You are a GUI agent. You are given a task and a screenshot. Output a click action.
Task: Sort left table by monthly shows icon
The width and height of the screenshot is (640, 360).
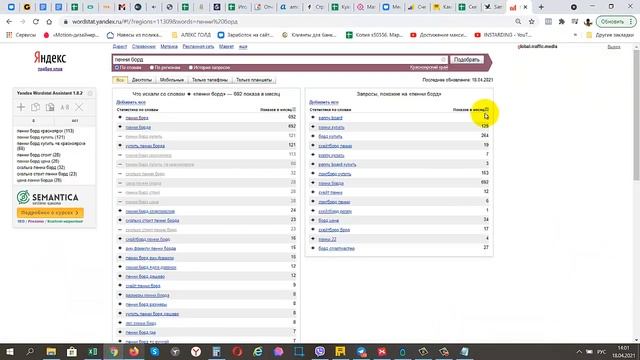pos(294,109)
